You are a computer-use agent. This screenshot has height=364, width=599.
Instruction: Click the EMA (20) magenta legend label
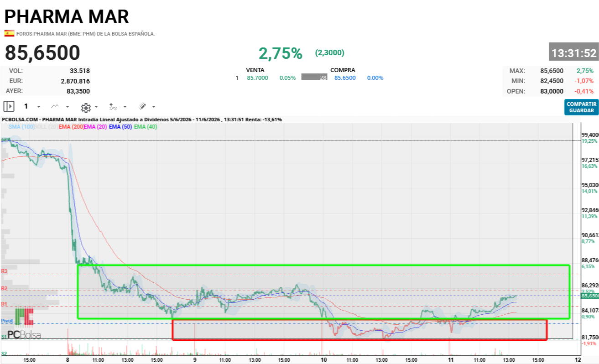(96, 127)
